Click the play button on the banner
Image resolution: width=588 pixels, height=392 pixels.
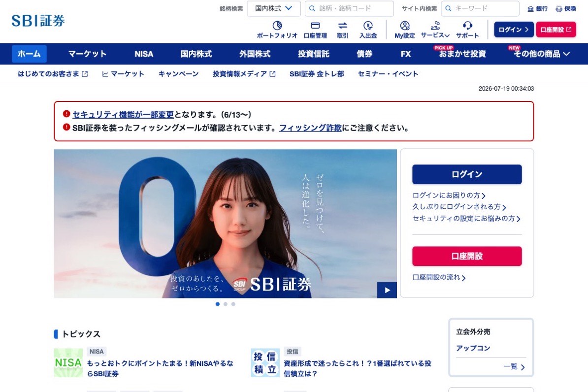tap(387, 290)
